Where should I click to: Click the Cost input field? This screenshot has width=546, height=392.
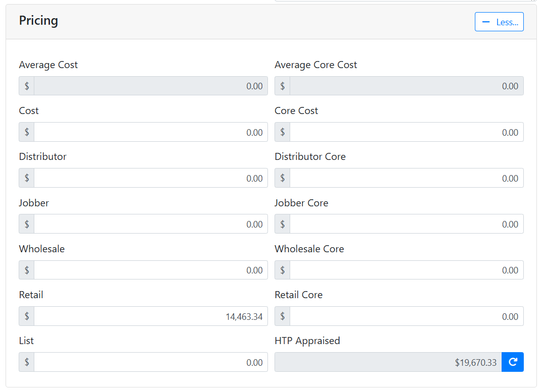tap(150, 132)
